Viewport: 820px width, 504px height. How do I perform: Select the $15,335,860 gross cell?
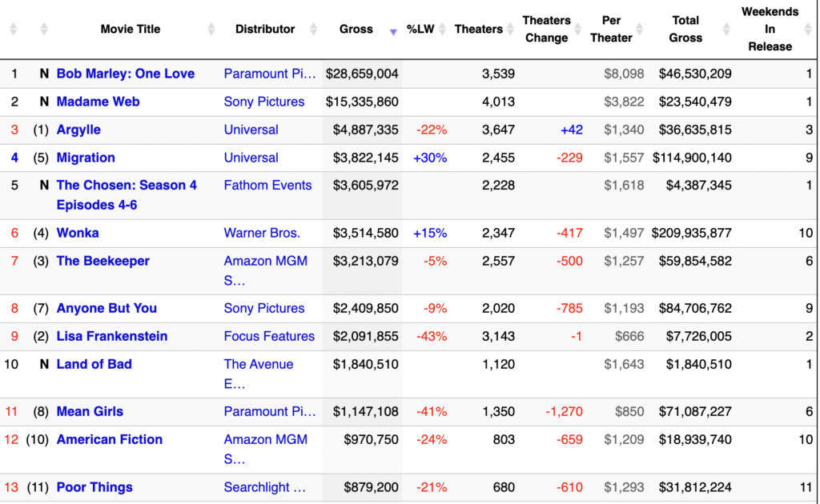point(362,102)
